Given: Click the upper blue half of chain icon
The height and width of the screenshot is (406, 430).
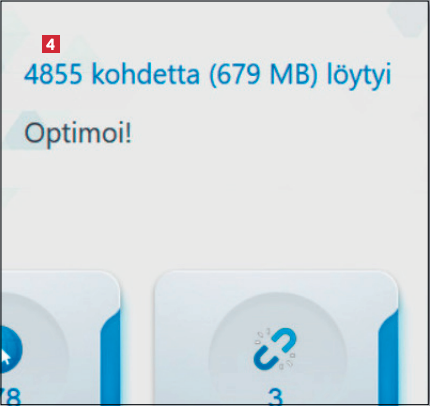Looking at the screenshot, I should pyautogui.click(x=284, y=340).
